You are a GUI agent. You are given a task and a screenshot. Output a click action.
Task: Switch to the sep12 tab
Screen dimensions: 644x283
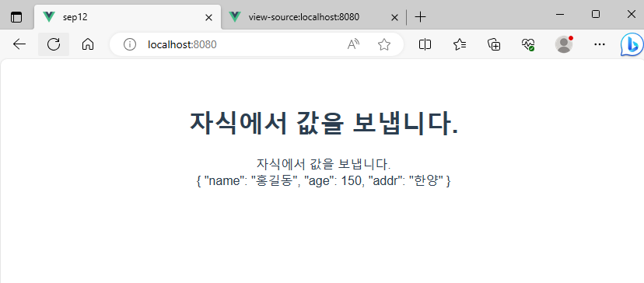tap(128, 17)
